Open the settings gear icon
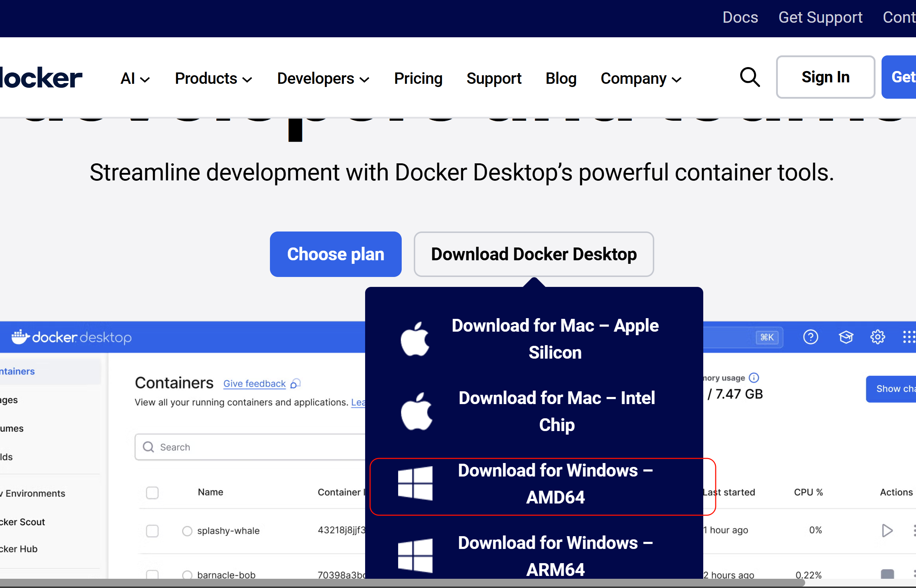916x588 pixels. click(x=877, y=337)
